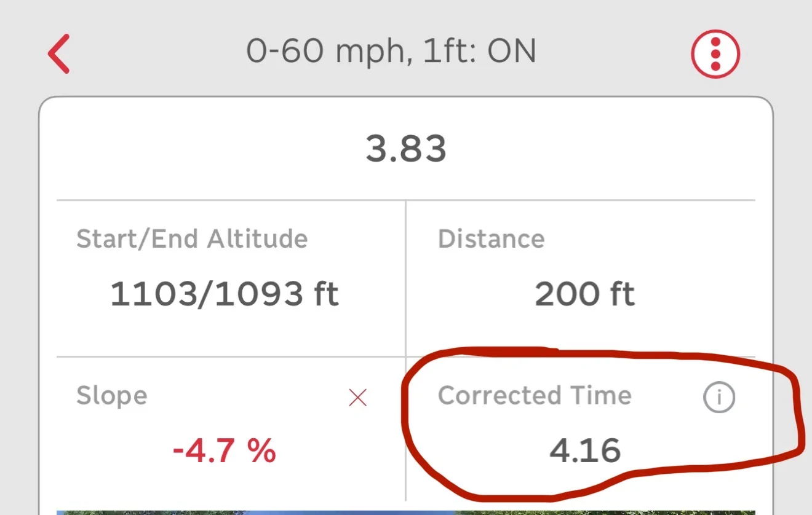
Task: Select the run result header showing 3.83
Action: click(406, 147)
